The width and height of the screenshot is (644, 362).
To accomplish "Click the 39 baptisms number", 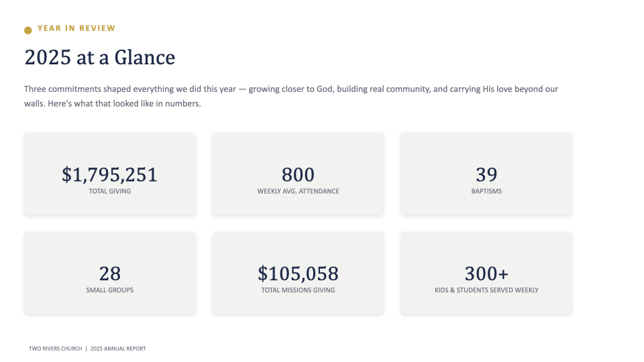I will pyautogui.click(x=487, y=175).
